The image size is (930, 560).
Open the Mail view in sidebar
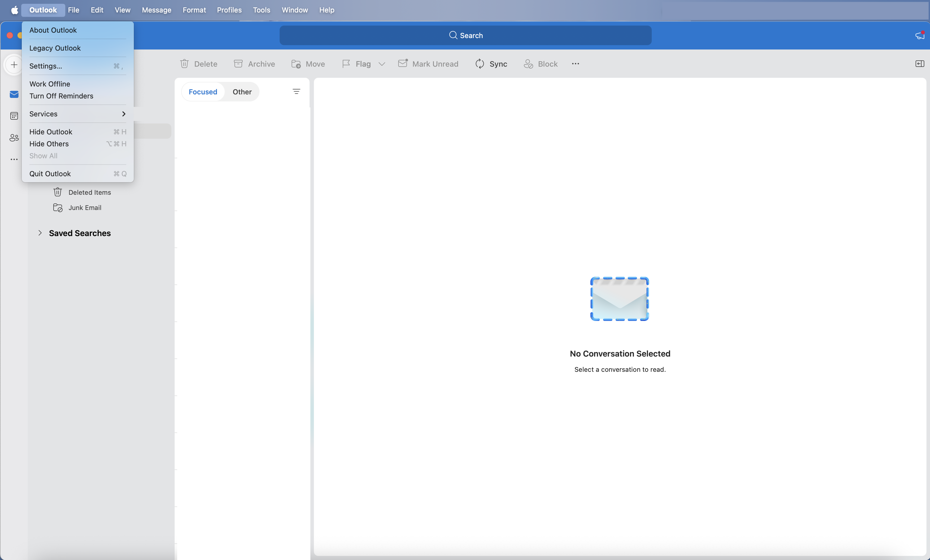14,94
